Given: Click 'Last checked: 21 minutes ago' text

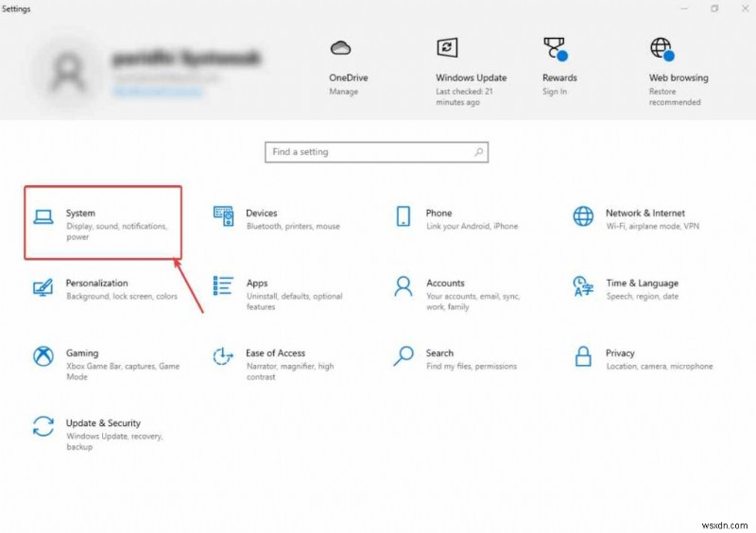Looking at the screenshot, I should [x=464, y=96].
